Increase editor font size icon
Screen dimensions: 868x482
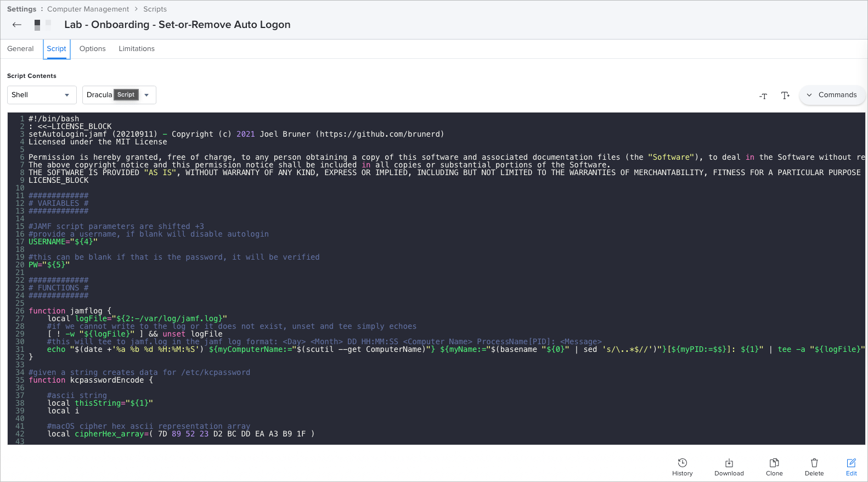point(785,96)
